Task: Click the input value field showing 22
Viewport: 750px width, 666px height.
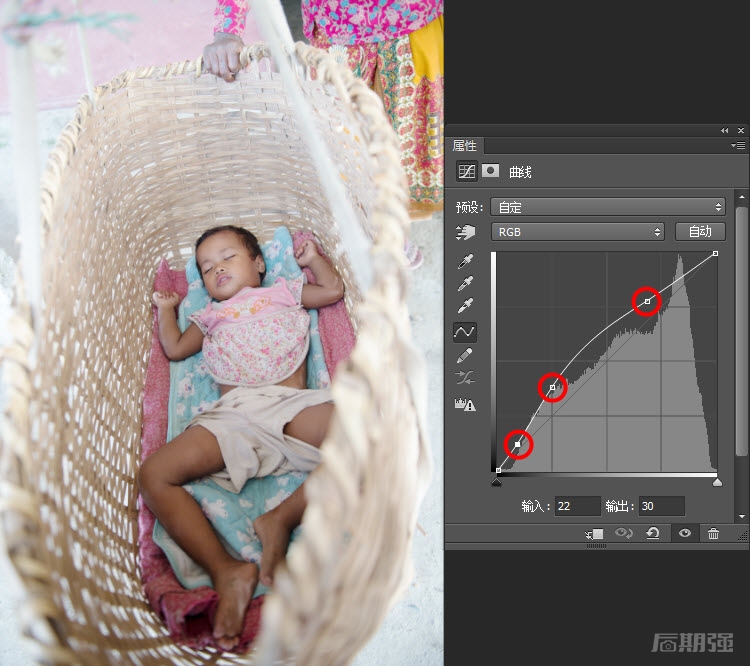Action: (x=577, y=506)
